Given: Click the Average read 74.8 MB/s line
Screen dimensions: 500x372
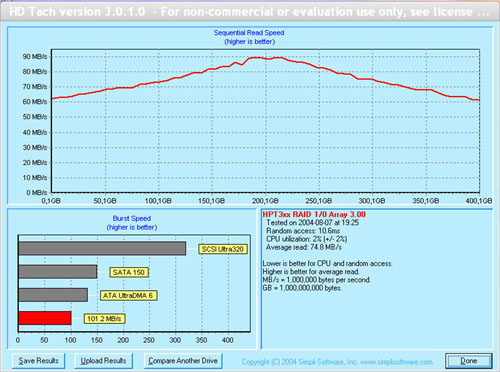Looking at the screenshot, I should click(304, 247).
